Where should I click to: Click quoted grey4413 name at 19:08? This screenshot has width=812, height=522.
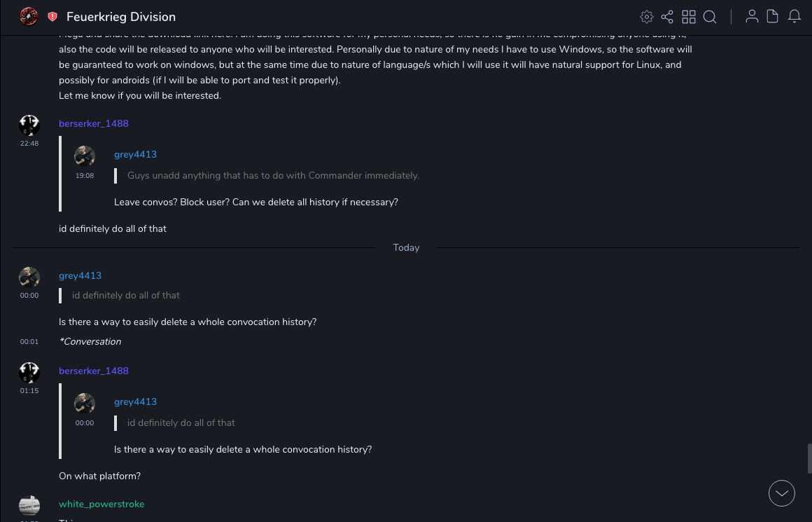tap(135, 155)
